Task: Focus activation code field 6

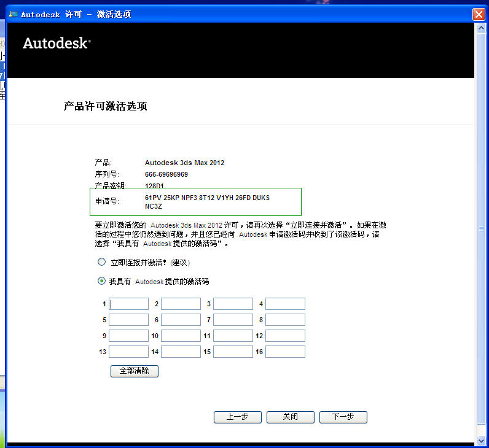Action: [x=181, y=320]
